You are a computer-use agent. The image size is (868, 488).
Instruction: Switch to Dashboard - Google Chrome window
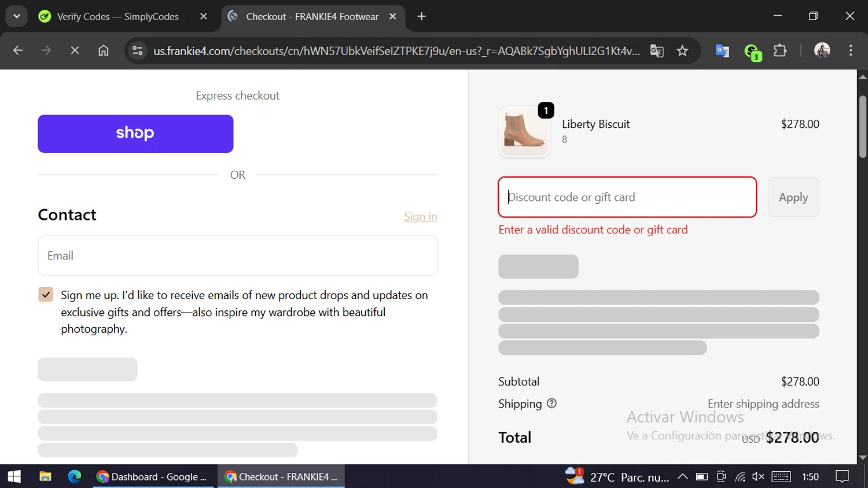(x=153, y=476)
